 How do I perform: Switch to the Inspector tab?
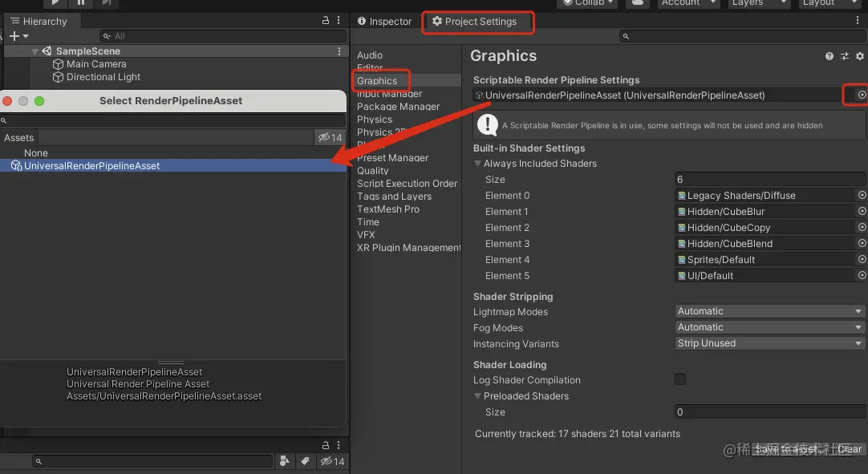click(385, 21)
